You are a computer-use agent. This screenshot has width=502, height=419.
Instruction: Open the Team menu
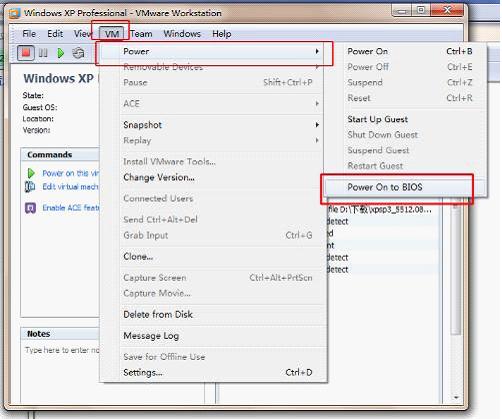pyautogui.click(x=141, y=34)
